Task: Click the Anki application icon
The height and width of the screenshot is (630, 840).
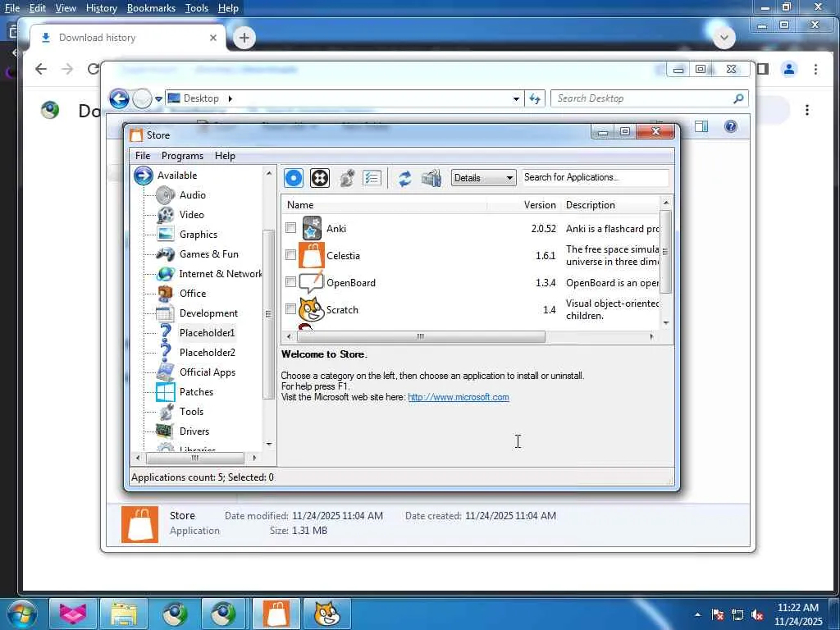Action: coord(312,229)
